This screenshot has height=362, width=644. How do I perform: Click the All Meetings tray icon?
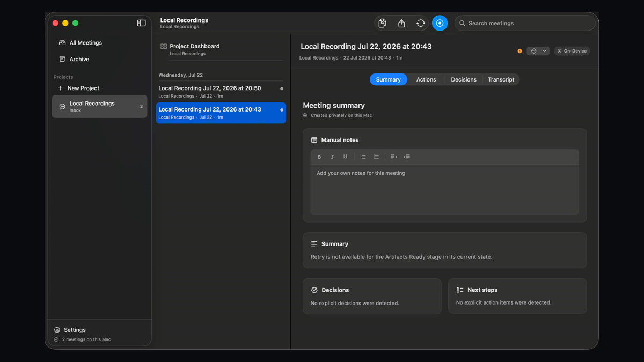pos(62,43)
